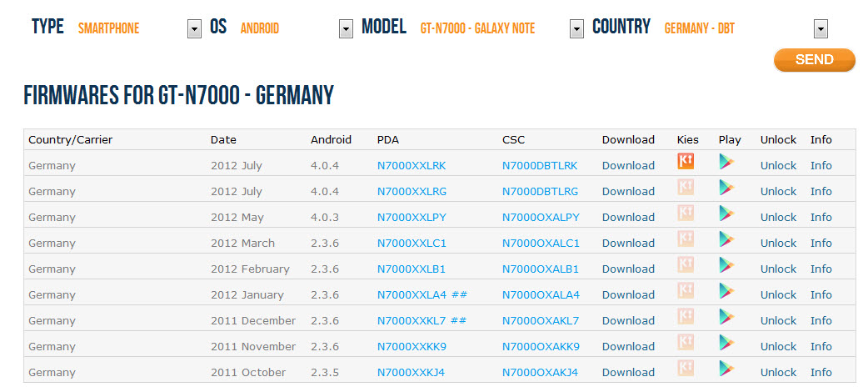The height and width of the screenshot is (392, 868).
Task: Open Play Store icon for N7000XXKJ4 row
Action: tap(726, 369)
